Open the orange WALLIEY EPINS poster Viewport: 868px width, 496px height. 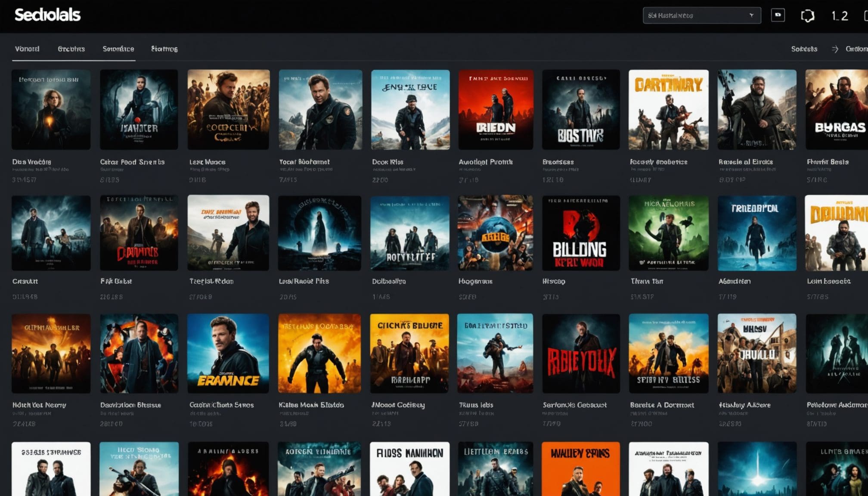pyautogui.click(x=580, y=468)
